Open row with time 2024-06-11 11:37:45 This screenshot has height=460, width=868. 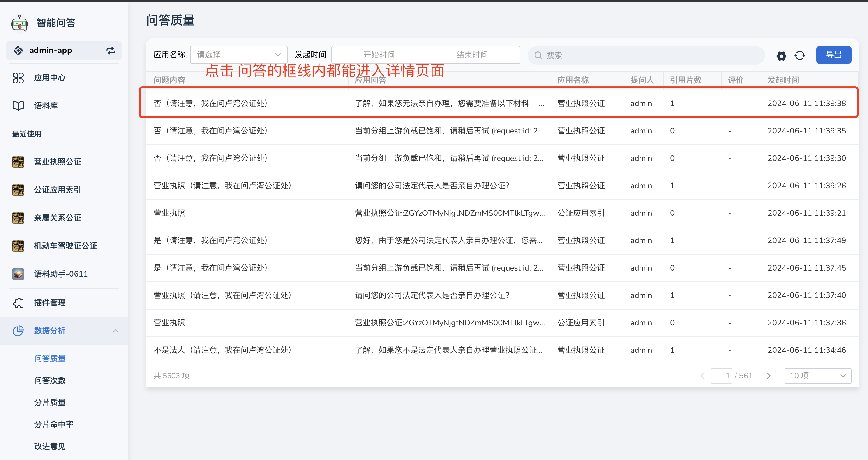tap(502, 268)
